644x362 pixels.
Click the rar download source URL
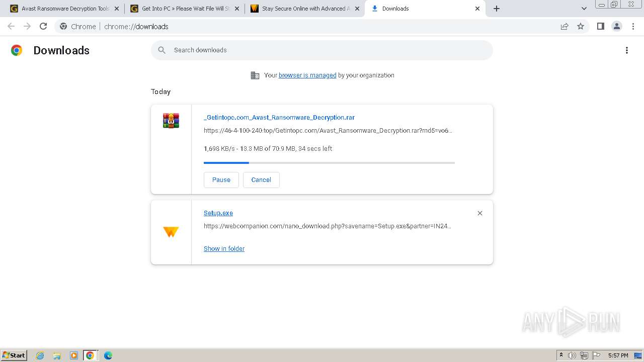coord(328,130)
